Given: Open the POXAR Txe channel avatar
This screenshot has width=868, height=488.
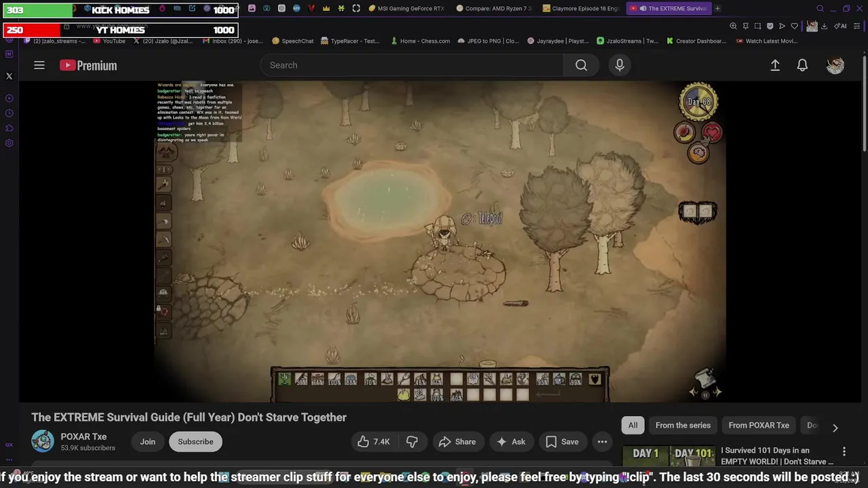Looking at the screenshot, I should click(x=43, y=441).
